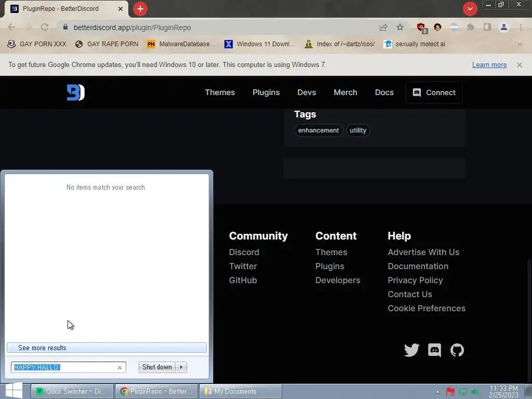Click the Shut down button
532x399 pixels.
157,367
